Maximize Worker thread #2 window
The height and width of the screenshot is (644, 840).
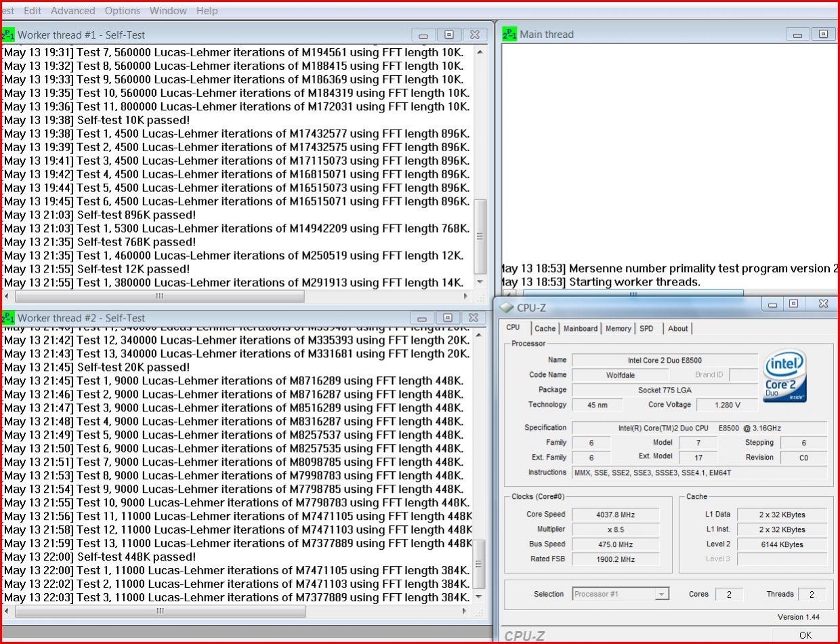pyautogui.click(x=447, y=318)
